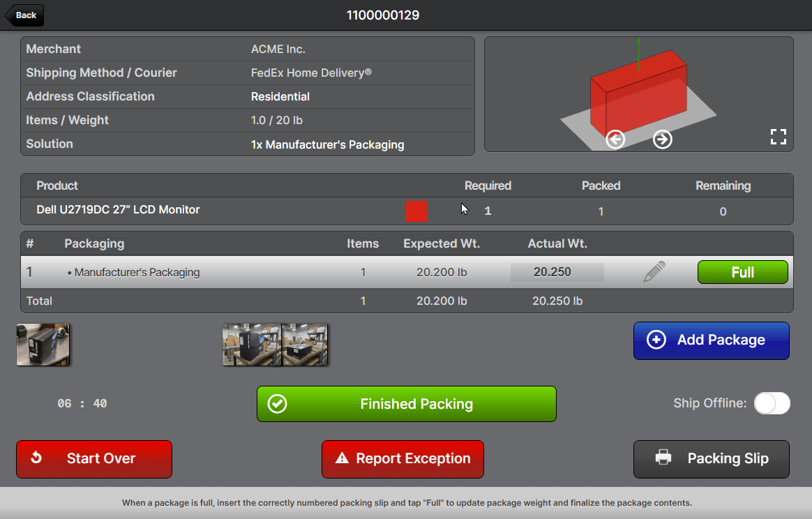The image size is (812, 519).
Task: Click the red product color swatch
Action: [x=416, y=211]
